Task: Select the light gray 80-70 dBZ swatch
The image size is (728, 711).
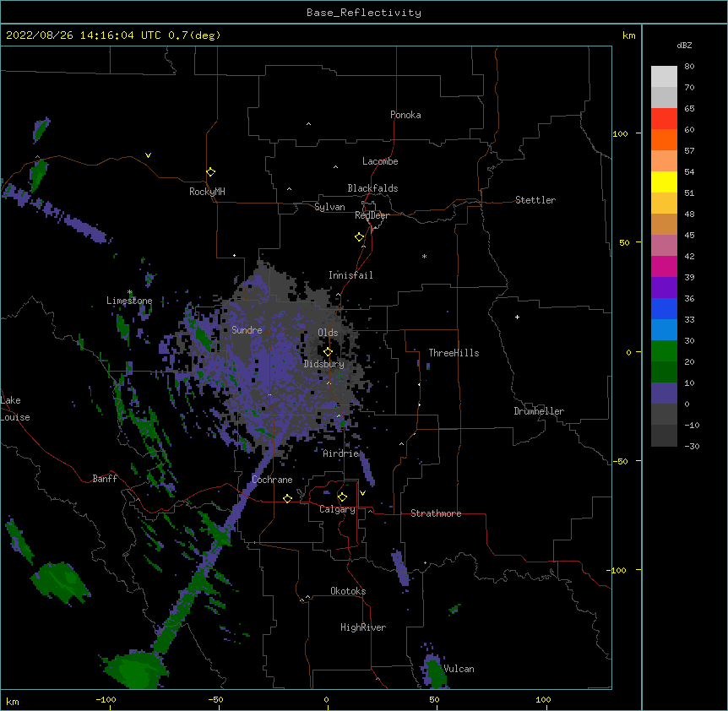Action: pos(664,77)
